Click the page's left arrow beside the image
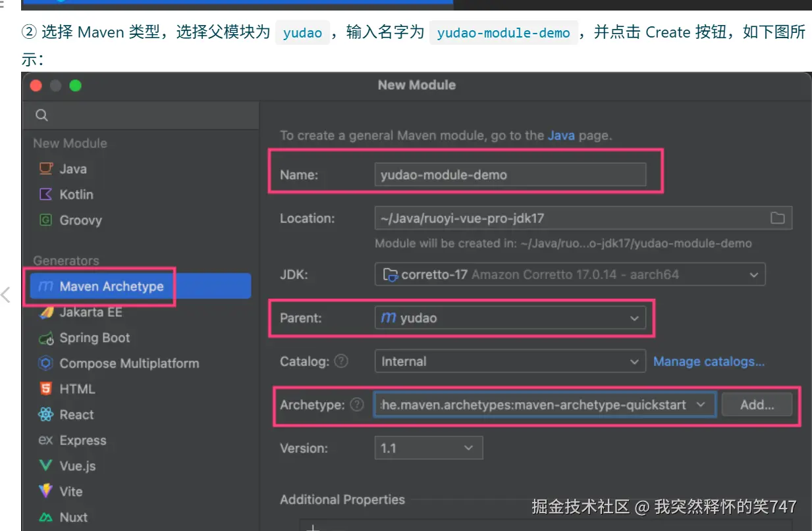The image size is (812, 531). [5, 294]
